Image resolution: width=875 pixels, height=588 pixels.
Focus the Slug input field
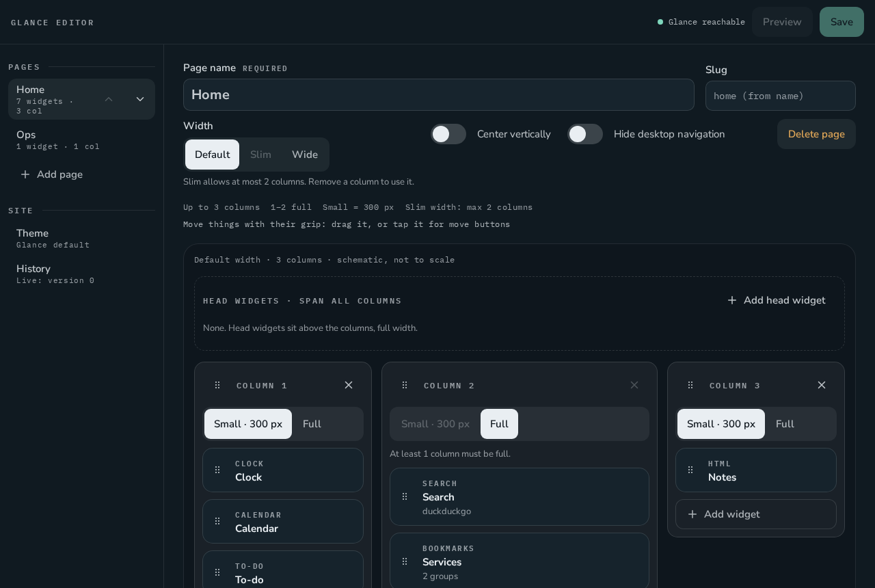coord(781,96)
